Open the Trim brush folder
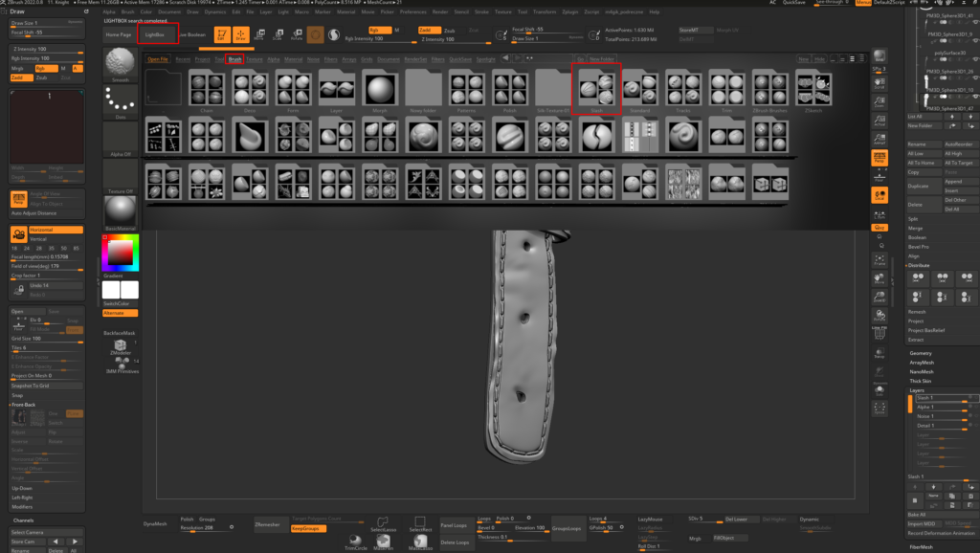Image resolution: width=980 pixels, height=553 pixels. pos(726,91)
